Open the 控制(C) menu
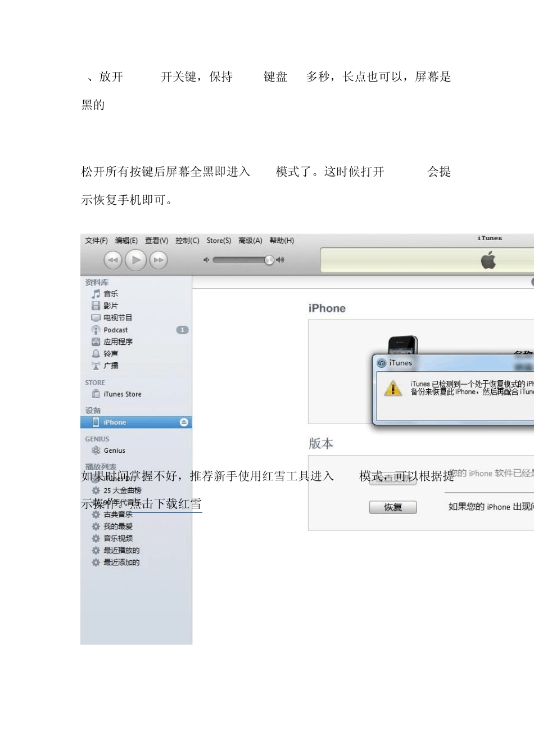The height and width of the screenshot is (756, 534). pyautogui.click(x=187, y=241)
